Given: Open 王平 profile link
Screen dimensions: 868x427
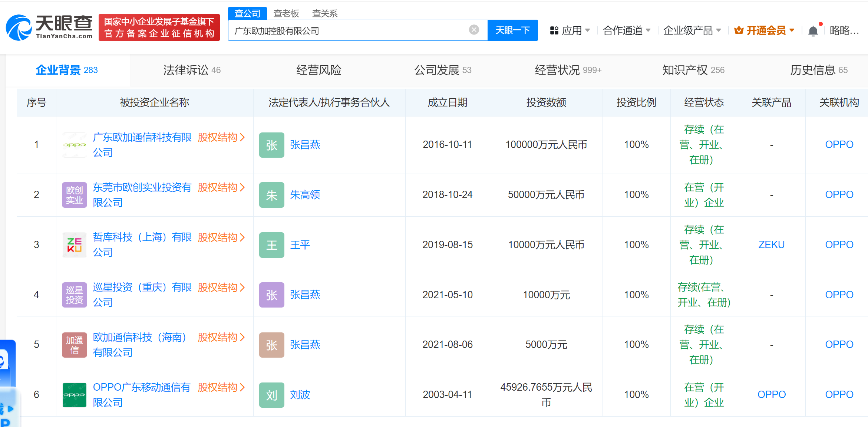Looking at the screenshot, I should (x=300, y=245).
